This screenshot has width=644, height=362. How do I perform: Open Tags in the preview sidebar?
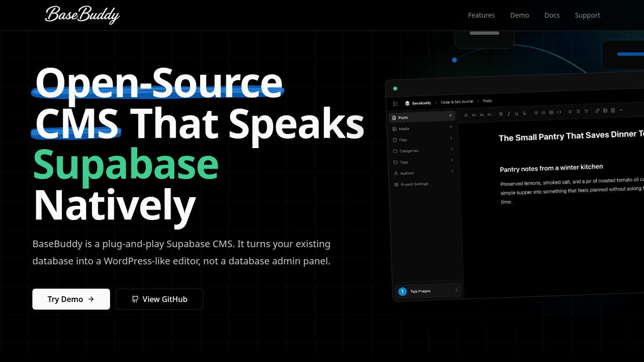424,161
